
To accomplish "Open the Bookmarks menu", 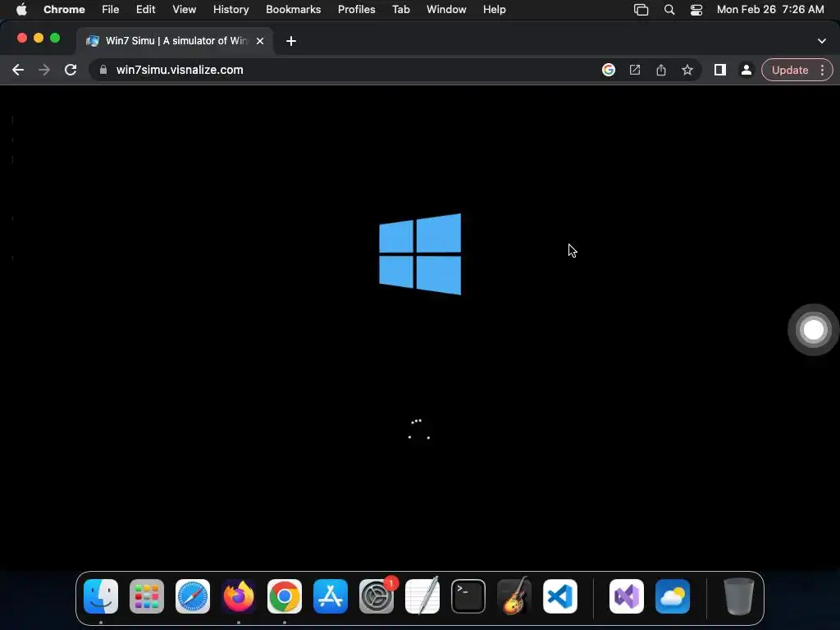I will coord(294,10).
